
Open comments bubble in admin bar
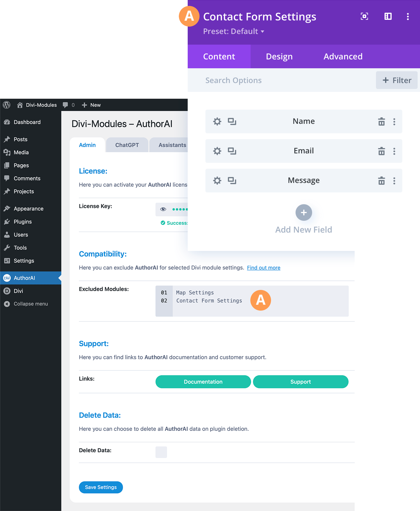[69, 105]
